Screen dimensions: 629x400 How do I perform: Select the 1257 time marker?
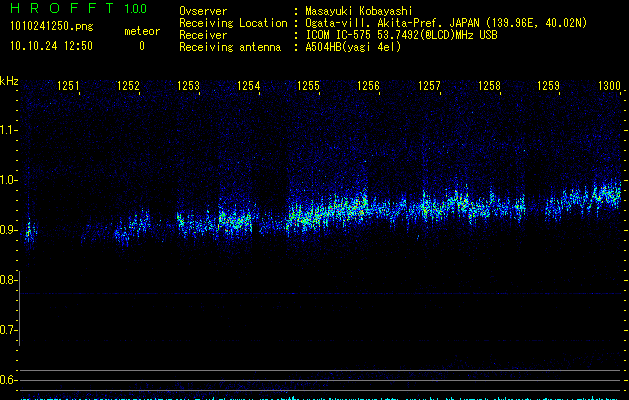pos(429,87)
